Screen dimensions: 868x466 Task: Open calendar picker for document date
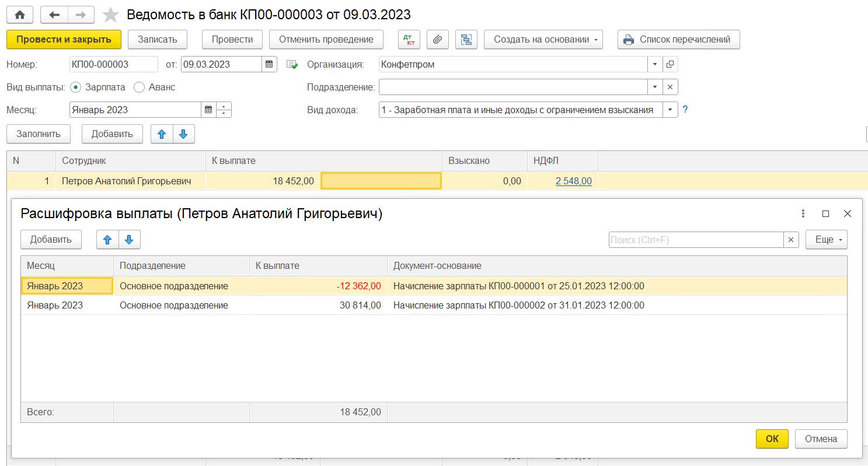pos(269,64)
